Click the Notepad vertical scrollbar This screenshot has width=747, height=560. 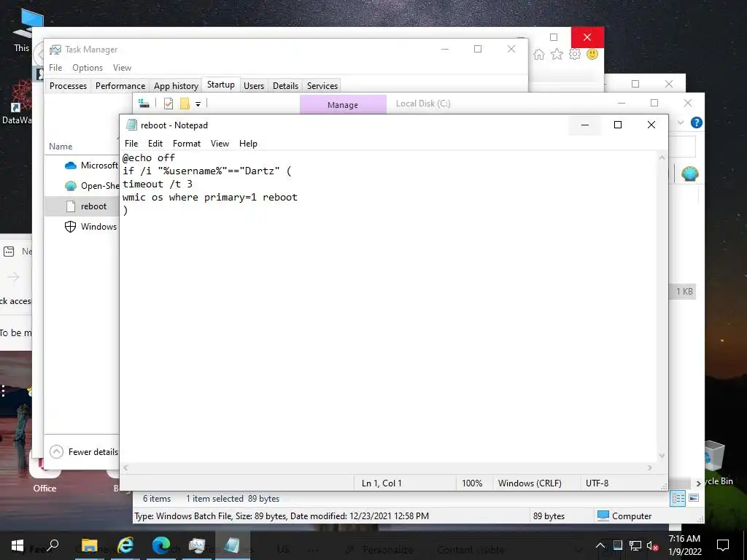(x=662, y=306)
